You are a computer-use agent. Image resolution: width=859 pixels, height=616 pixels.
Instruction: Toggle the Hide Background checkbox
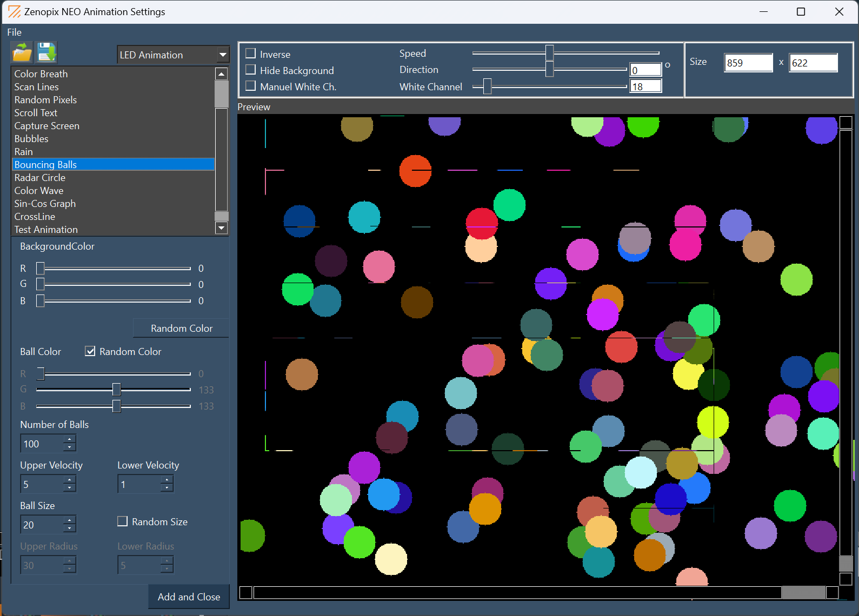point(251,70)
